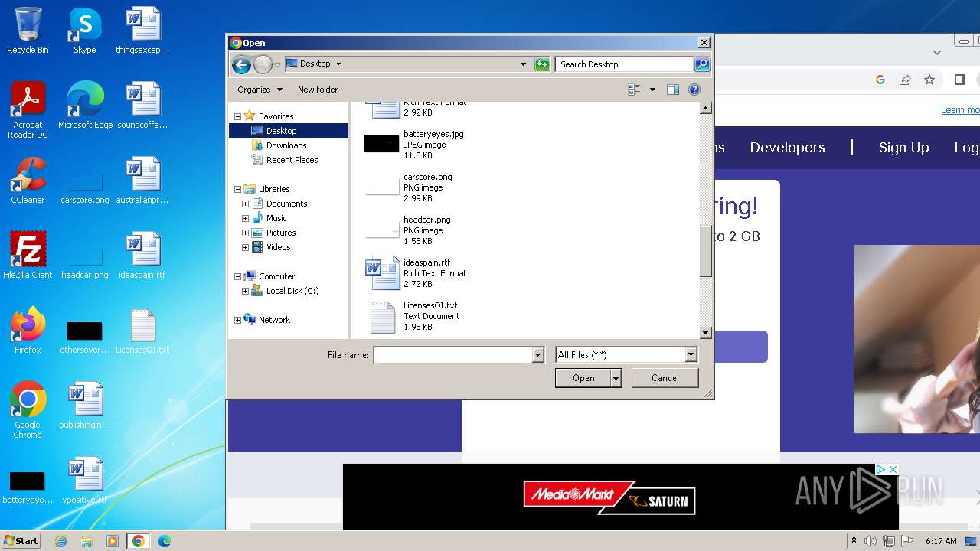Select the Google Chrome desktop shortcut
The width and height of the screenshot is (980, 551).
pyautogui.click(x=28, y=410)
